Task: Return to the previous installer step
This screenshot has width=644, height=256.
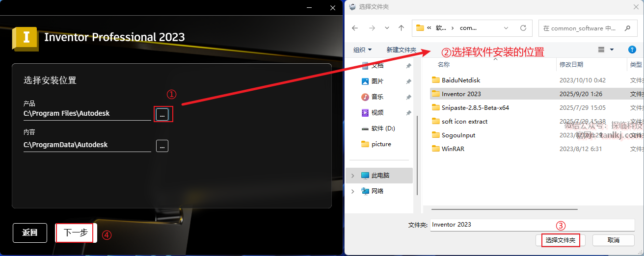Action: pyautogui.click(x=30, y=233)
